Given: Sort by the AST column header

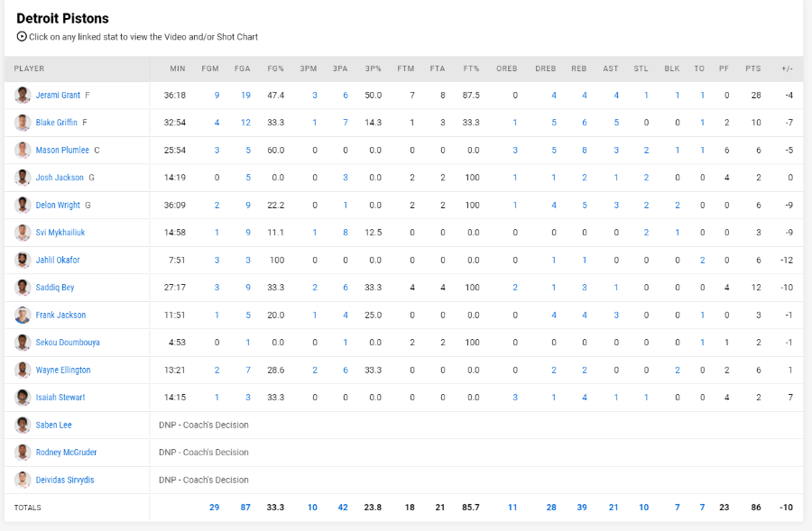Looking at the screenshot, I should pyautogui.click(x=611, y=69).
